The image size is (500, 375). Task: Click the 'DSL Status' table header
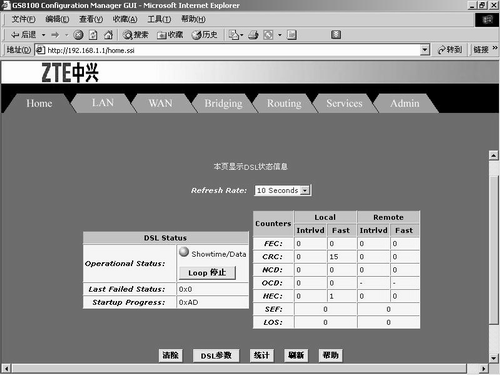coord(165,238)
